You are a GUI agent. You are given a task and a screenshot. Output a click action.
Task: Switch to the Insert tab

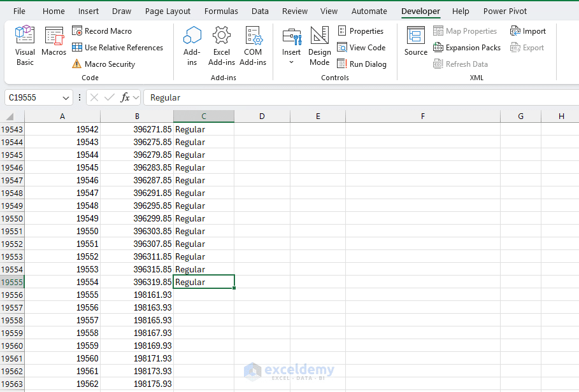[89, 11]
